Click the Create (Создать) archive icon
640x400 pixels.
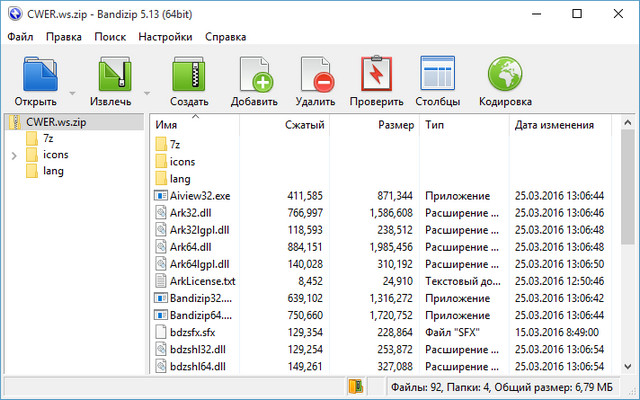189,75
